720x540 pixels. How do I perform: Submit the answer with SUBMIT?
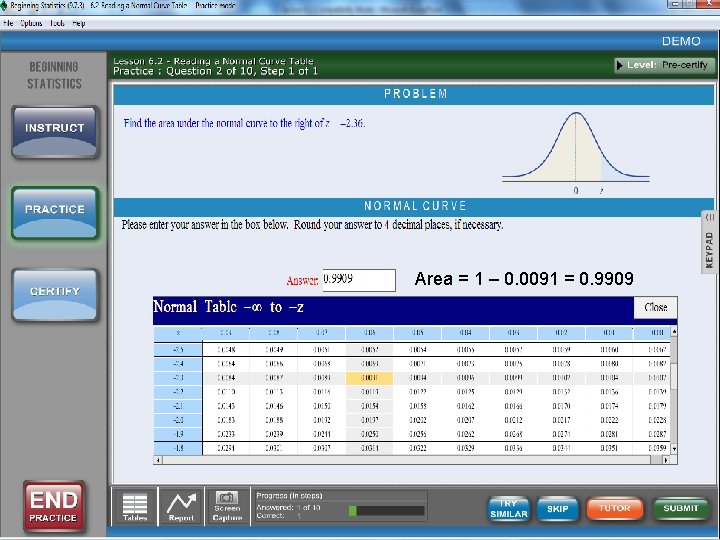click(x=681, y=508)
